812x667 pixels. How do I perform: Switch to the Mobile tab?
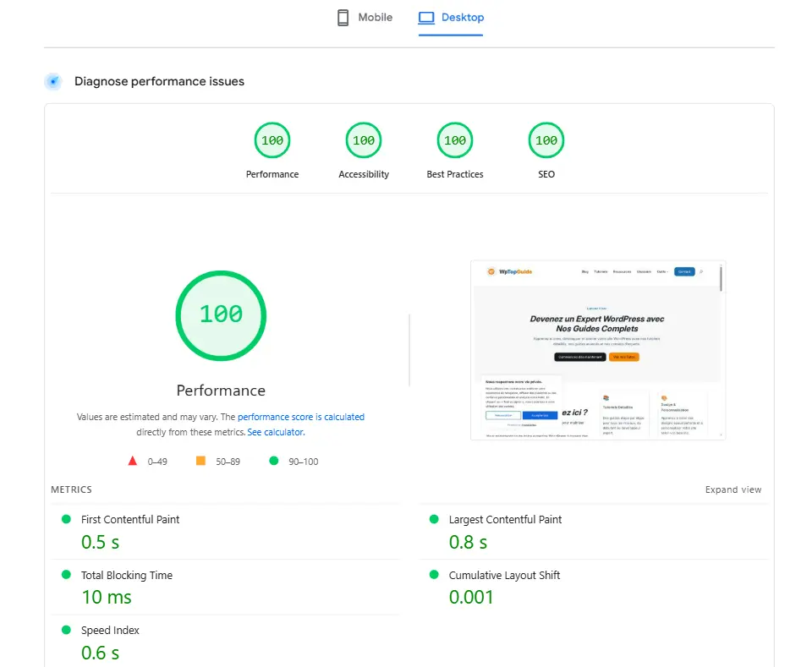click(365, 18)
